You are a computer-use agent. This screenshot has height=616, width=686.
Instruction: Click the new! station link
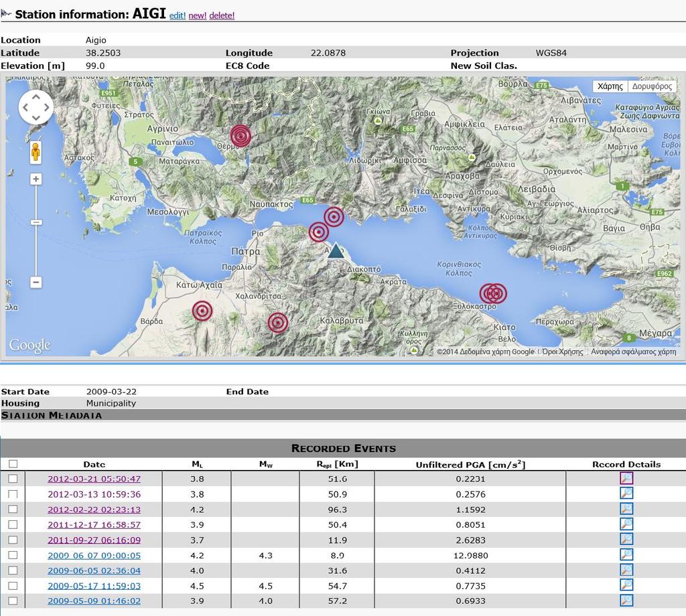(198, 16)
